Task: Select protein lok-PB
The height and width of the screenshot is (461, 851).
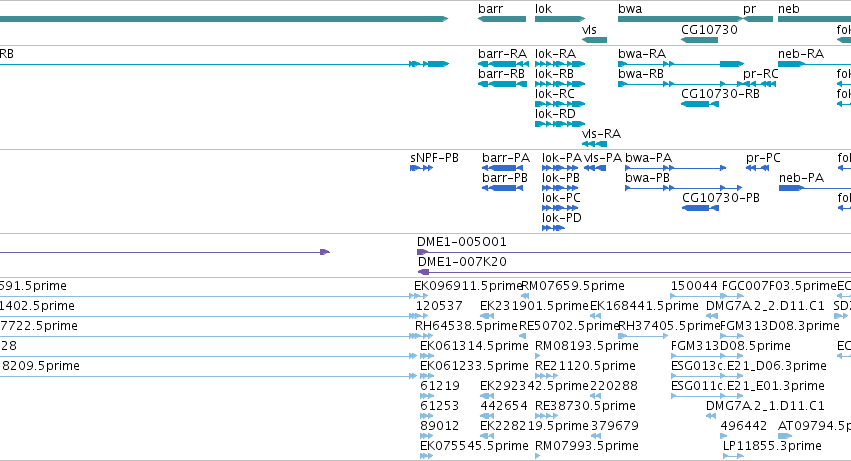Action: [560, 188]
